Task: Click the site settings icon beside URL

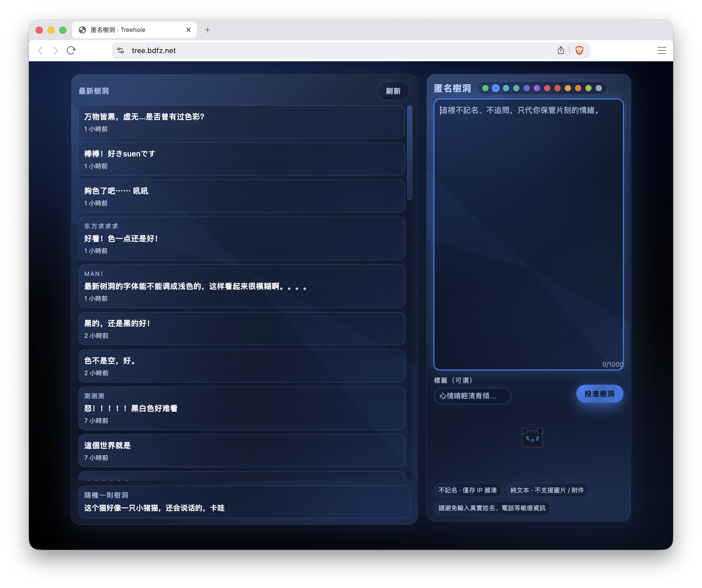Action: 121,51
